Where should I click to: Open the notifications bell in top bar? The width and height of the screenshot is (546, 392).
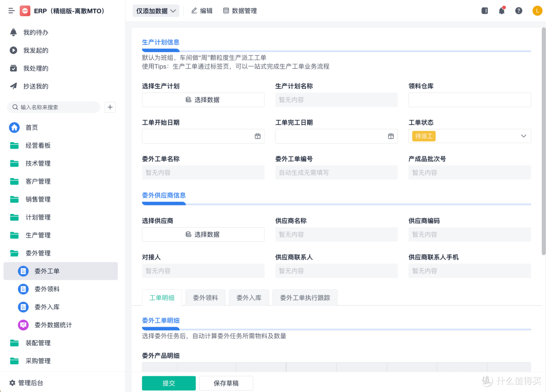(x=502, y=11)
